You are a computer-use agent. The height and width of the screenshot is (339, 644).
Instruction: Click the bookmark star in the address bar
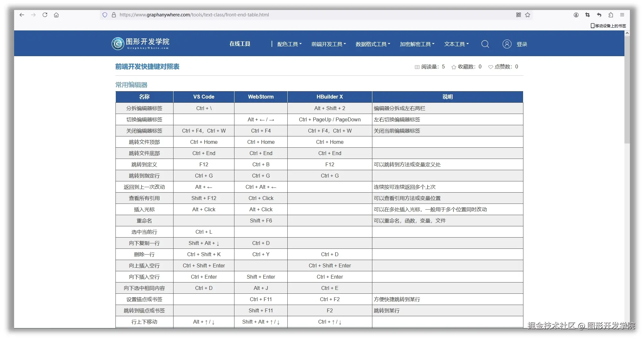point(528,15)
